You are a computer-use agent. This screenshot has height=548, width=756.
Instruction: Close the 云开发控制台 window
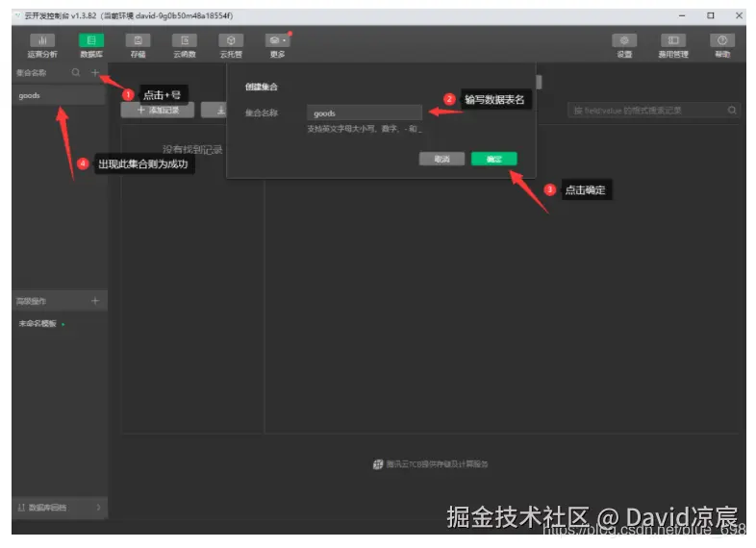click(x=739, y=15)
